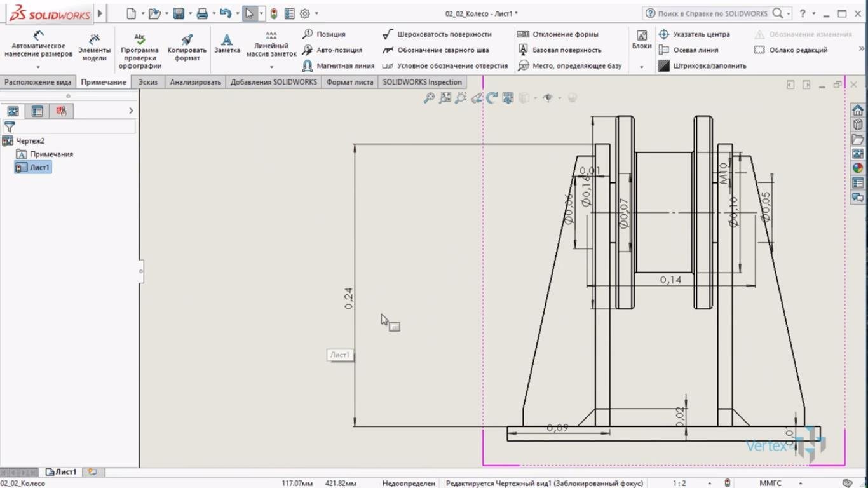Open FeatureManager design tree tab

pyautogui.click(x=13, y=111)
